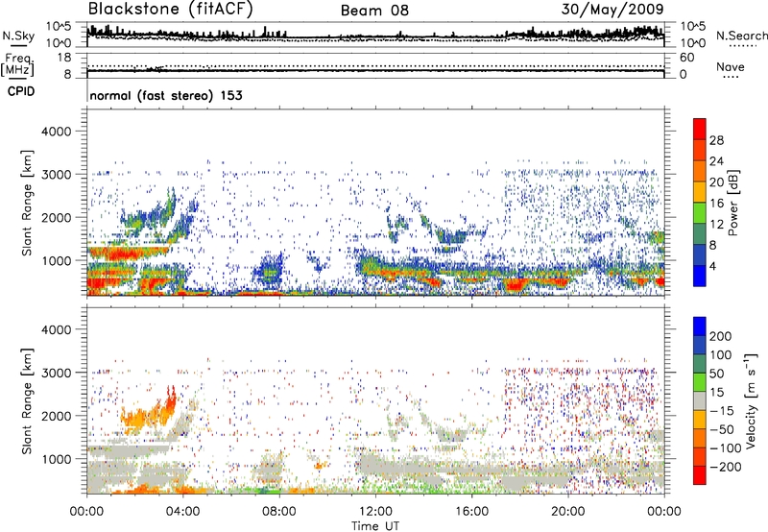The width and height of the screenshot is (768, 532).
Task: Click the '08:00' time tick label
Action: pos(279,512)
